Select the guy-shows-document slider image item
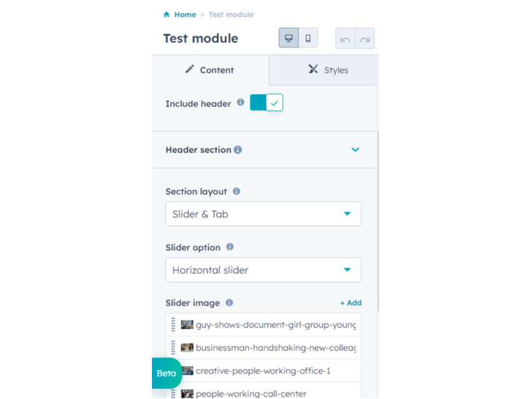 275,325
